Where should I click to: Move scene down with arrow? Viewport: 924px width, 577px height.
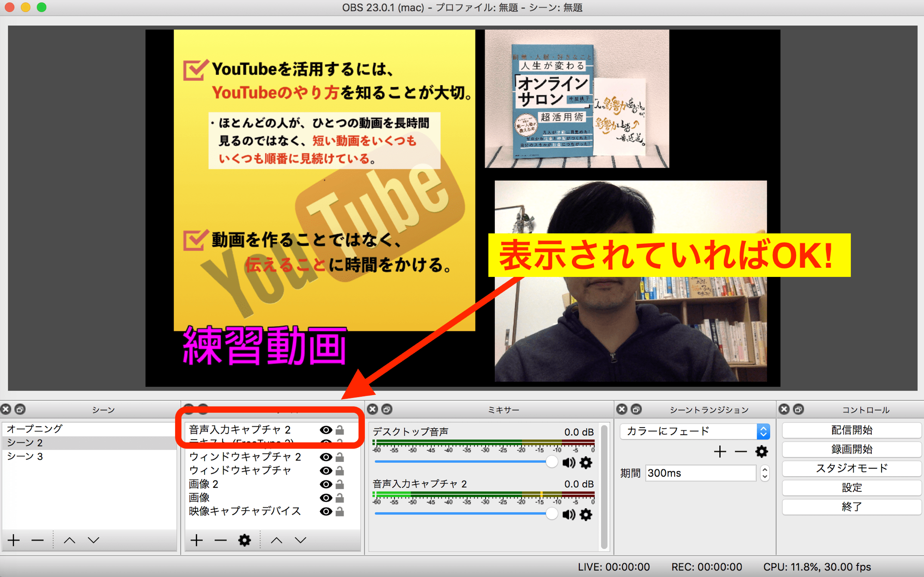point(94,540)
